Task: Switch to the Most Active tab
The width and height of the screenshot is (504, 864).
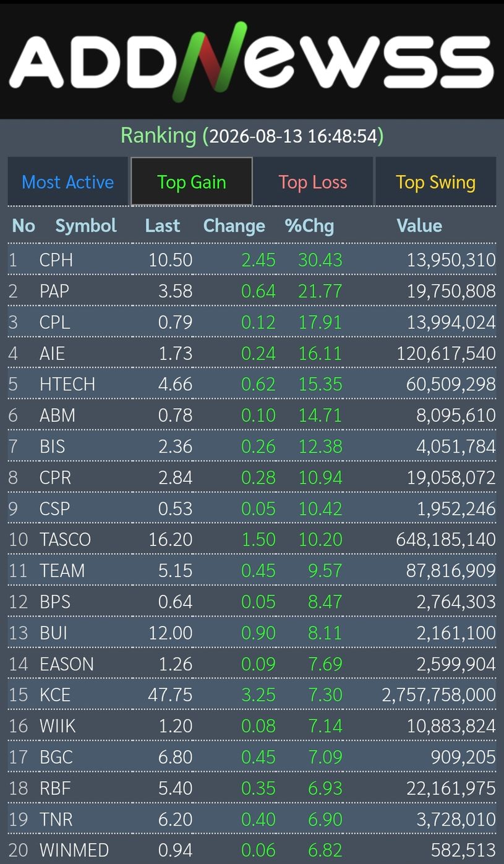Action: (x=67, y=182)
